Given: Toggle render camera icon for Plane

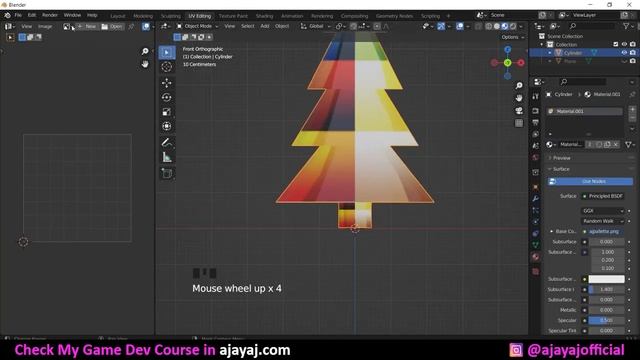Looking at the screenshot, I should 633,61.
